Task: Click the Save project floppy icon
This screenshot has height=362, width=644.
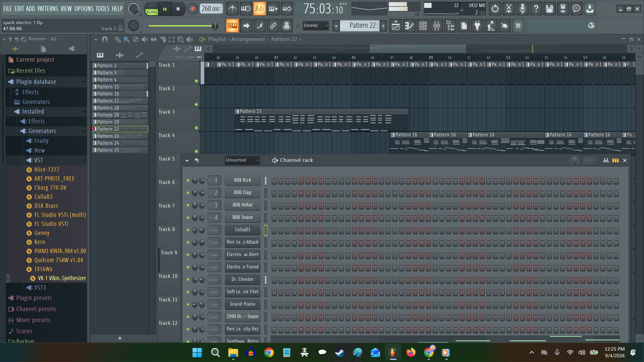Action: 549,9
